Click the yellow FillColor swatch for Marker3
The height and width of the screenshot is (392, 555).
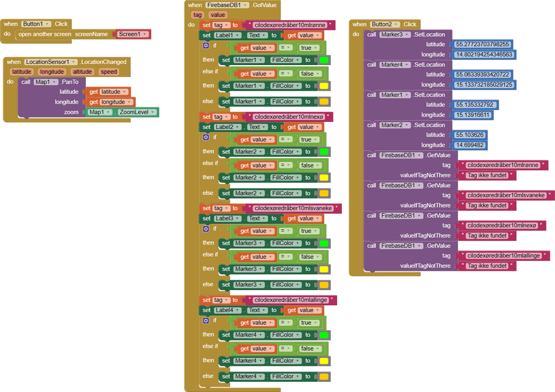(324, 269)
